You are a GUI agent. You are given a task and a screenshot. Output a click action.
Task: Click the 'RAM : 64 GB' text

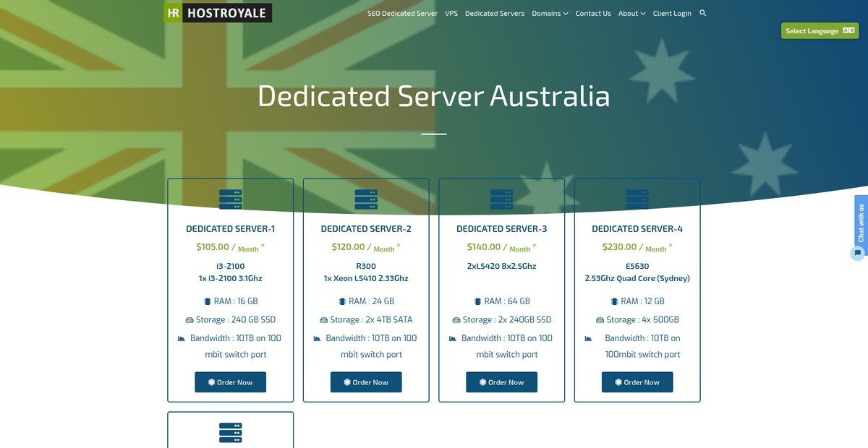pyautogui.click(x=507, y=301)
